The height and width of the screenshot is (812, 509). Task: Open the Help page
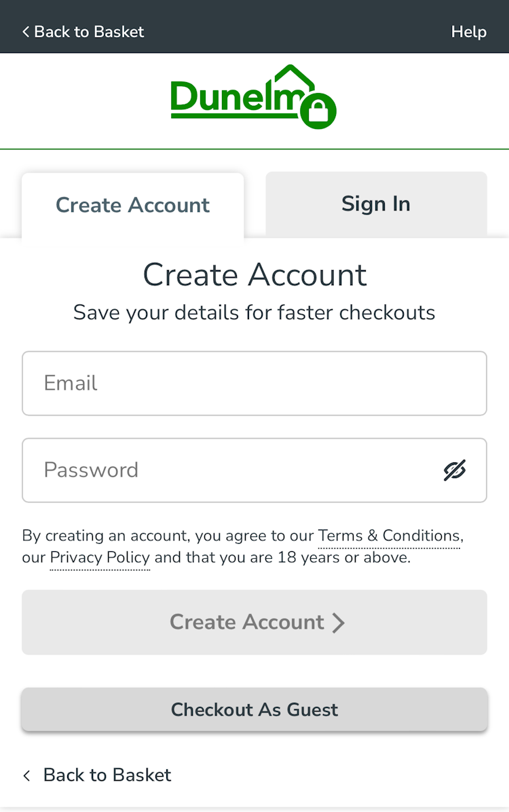[468, 32]
